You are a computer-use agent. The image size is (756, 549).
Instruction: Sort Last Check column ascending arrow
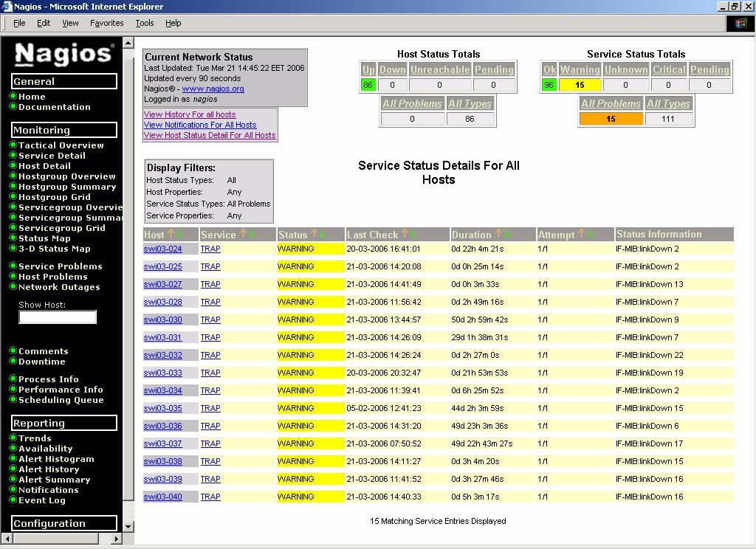405,234
